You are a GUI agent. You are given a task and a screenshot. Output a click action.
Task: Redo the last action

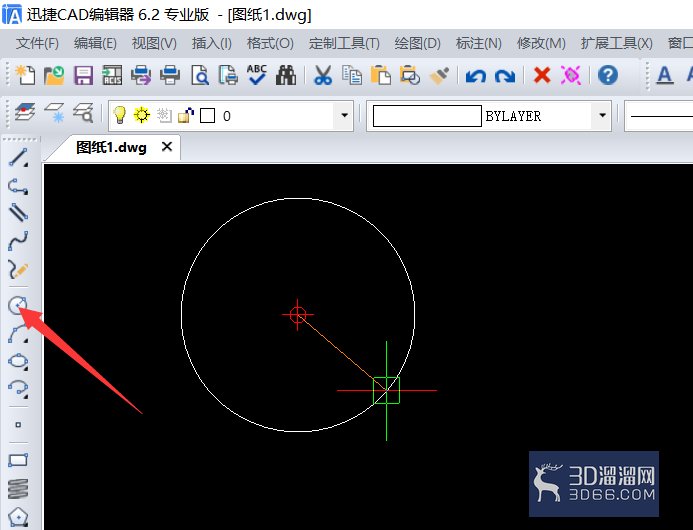point(505,76)
